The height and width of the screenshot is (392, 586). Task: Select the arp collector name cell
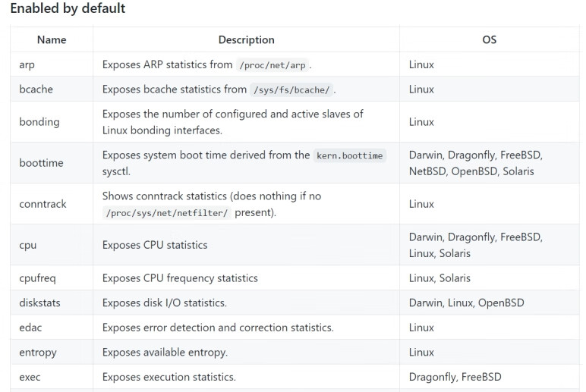pyautogui.click(x=27, y=64)
